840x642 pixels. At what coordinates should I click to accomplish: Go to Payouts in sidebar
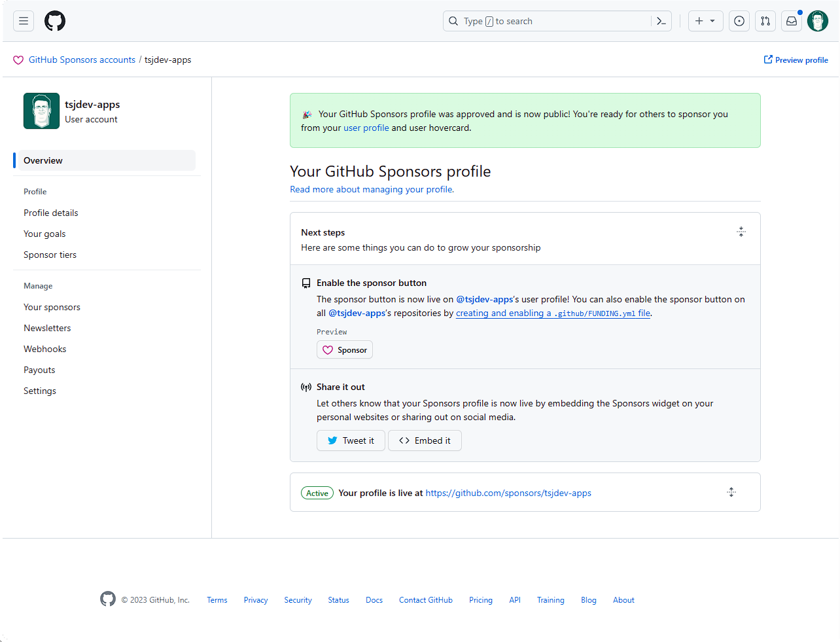coord(39,370)
